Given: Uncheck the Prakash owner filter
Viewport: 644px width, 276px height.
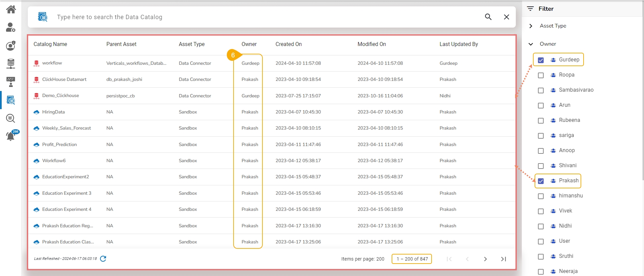Looking at the screenshot, I should coord(541,181).
